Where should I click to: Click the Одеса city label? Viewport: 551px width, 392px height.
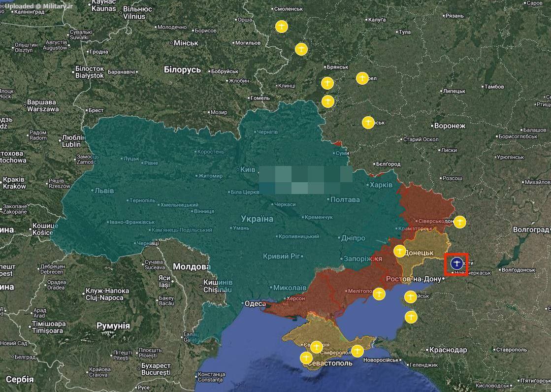pyautogui.click(x=255, y=304)
